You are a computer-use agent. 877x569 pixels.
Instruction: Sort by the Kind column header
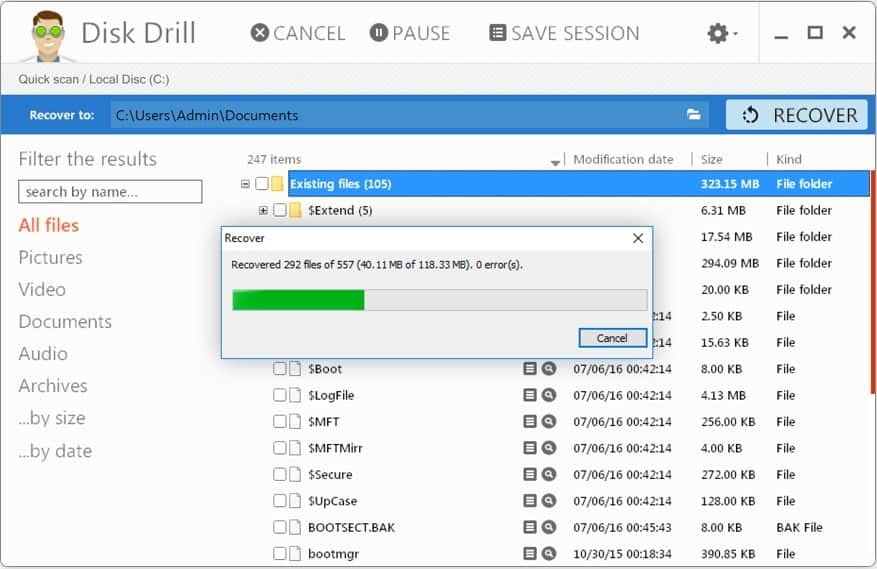(789, 159)
